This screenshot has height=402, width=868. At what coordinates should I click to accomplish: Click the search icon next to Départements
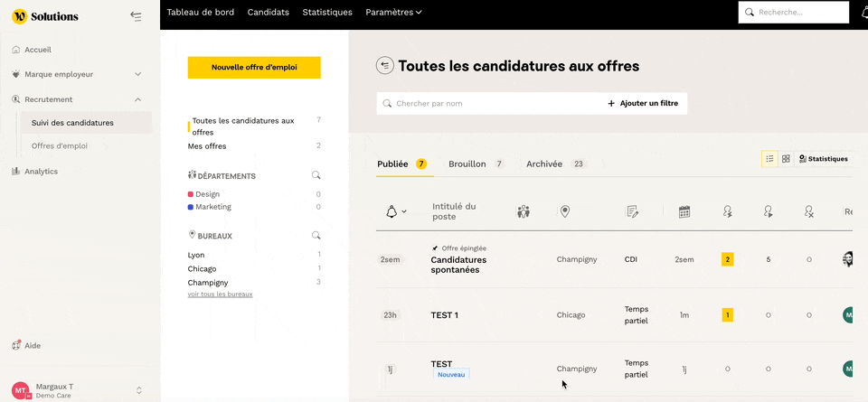316,175
